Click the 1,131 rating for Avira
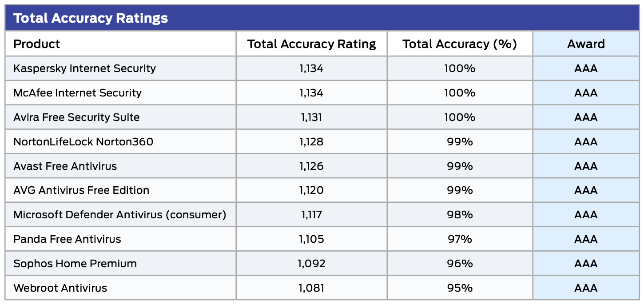The image size is (644, 305). coord(311,117)
